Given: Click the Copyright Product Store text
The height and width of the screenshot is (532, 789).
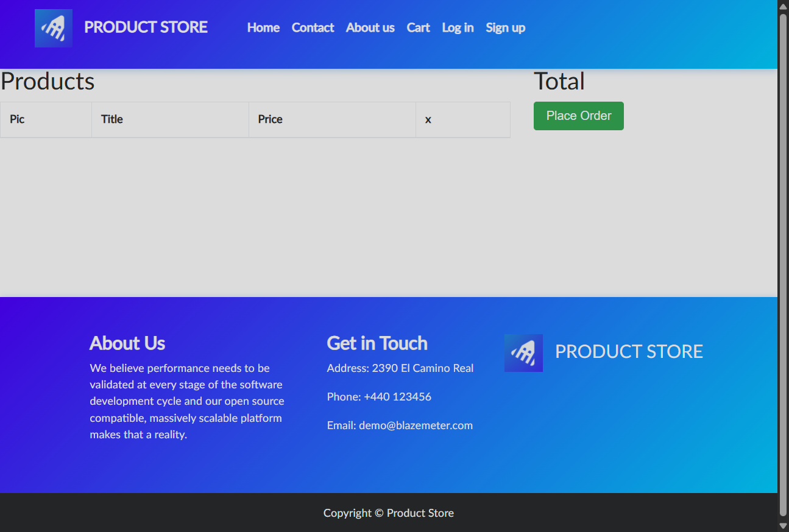Looking at the screenshot, I should click(x=389, y=513).
